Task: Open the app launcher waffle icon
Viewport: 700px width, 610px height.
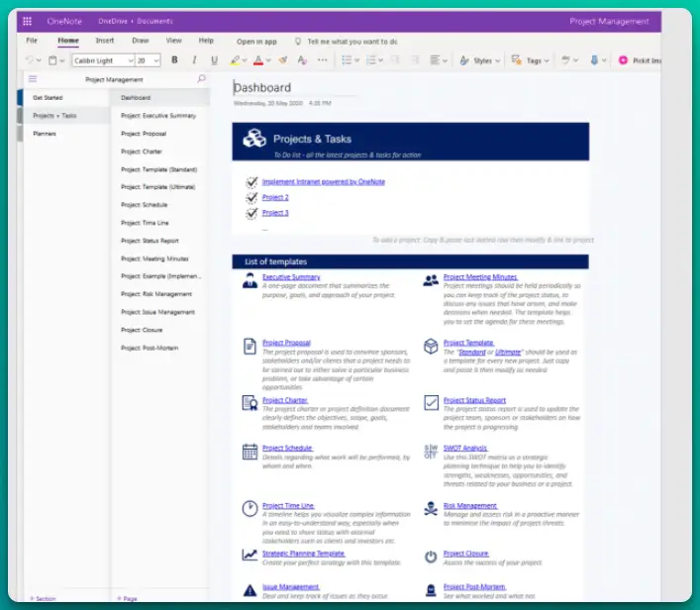Action: coord(27,21)
